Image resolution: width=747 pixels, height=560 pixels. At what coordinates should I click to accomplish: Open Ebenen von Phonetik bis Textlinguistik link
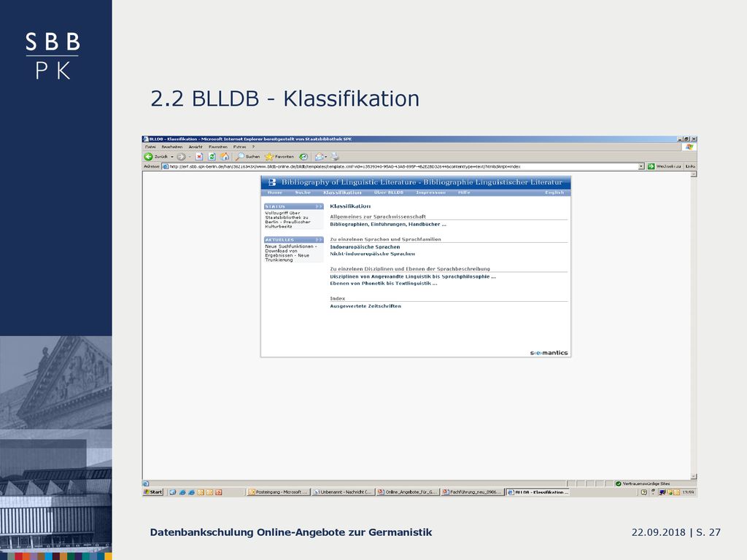coord(384,284)
